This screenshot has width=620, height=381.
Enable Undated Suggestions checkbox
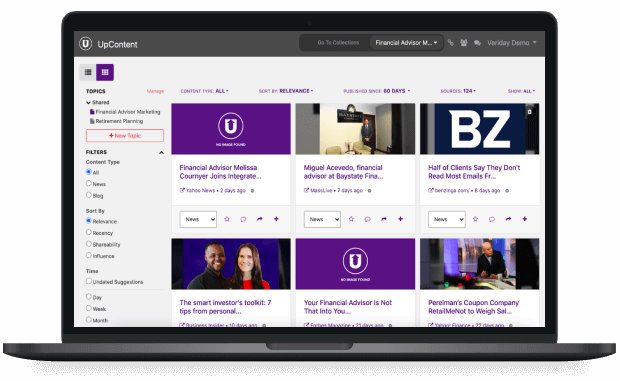click(x=89, y=281)
